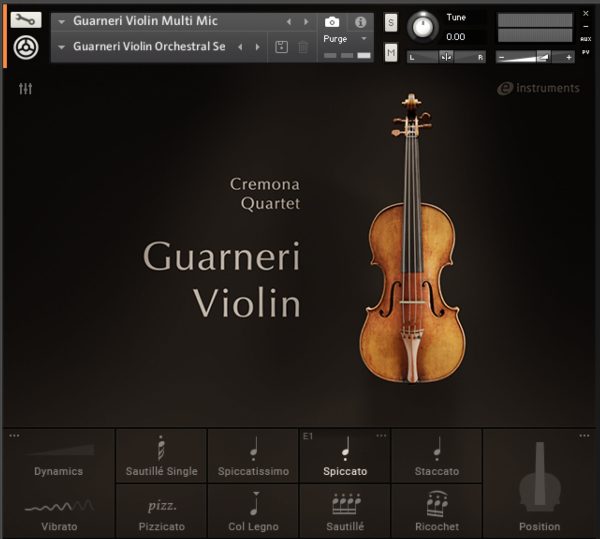Expand the Guarneri Violin Orchestral snapshot dropdown
600x539 pixels.
click(61, 47)
